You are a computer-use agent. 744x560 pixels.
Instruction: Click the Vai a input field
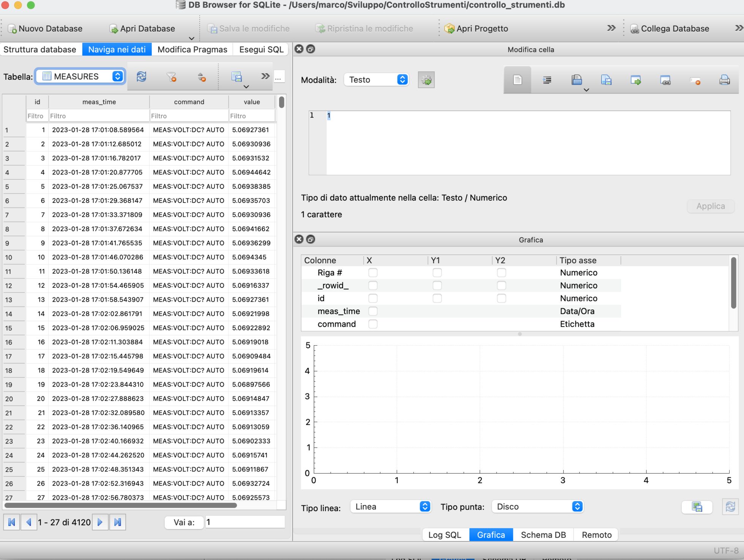(x=245, y=522)
